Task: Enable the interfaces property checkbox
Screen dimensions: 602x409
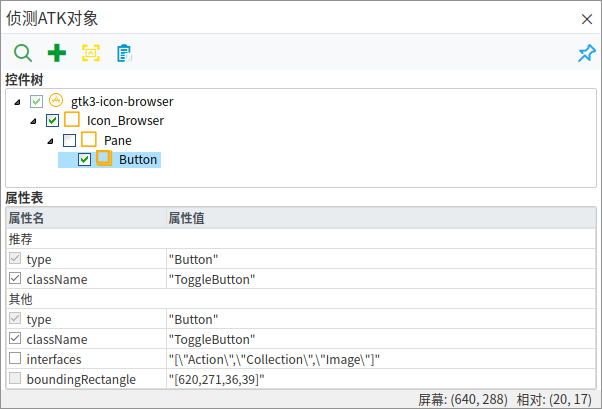Action: (14, 359)
